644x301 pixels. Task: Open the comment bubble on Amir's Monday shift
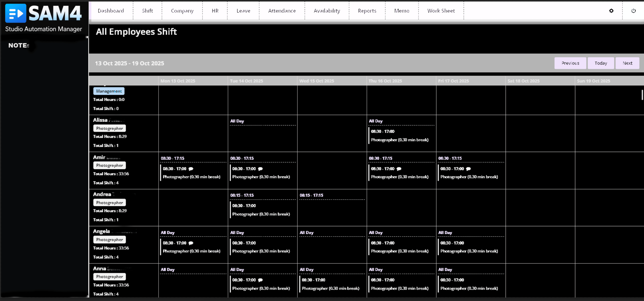191,169
